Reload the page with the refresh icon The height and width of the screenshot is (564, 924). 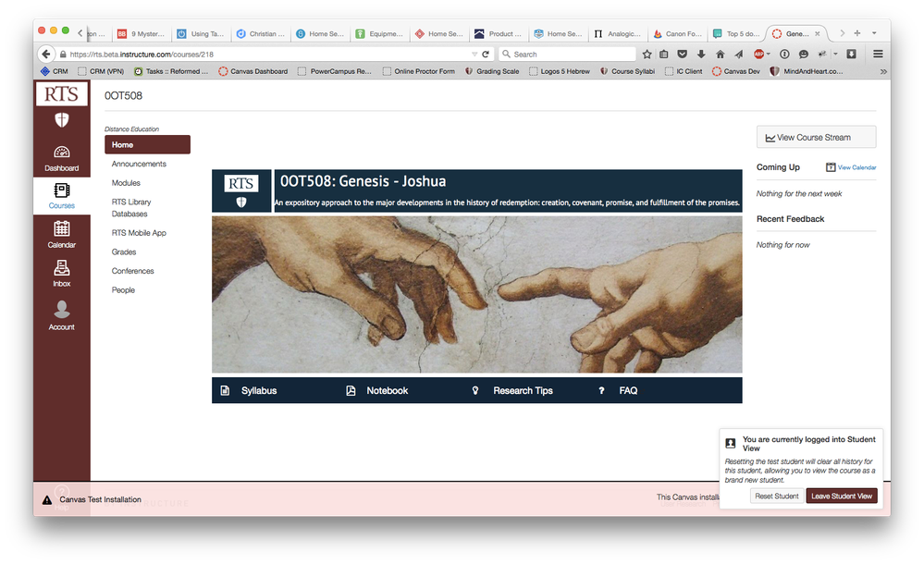(486, 55)
